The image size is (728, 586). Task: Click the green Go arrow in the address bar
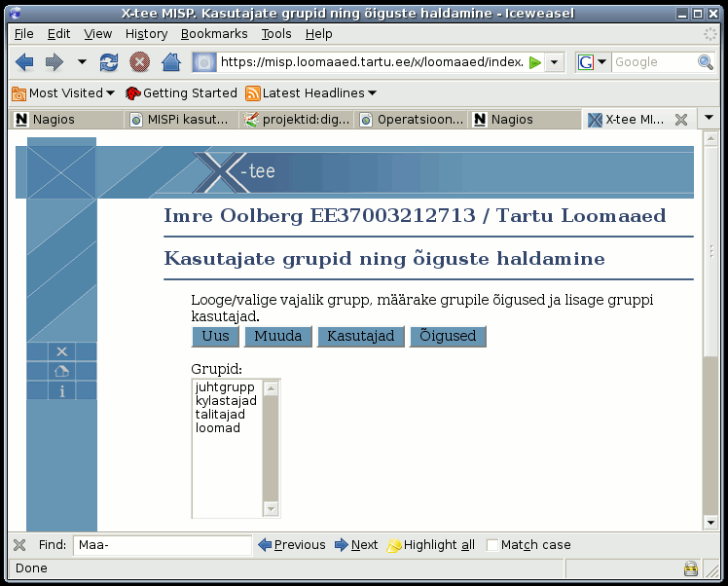[x=535, y=62]
